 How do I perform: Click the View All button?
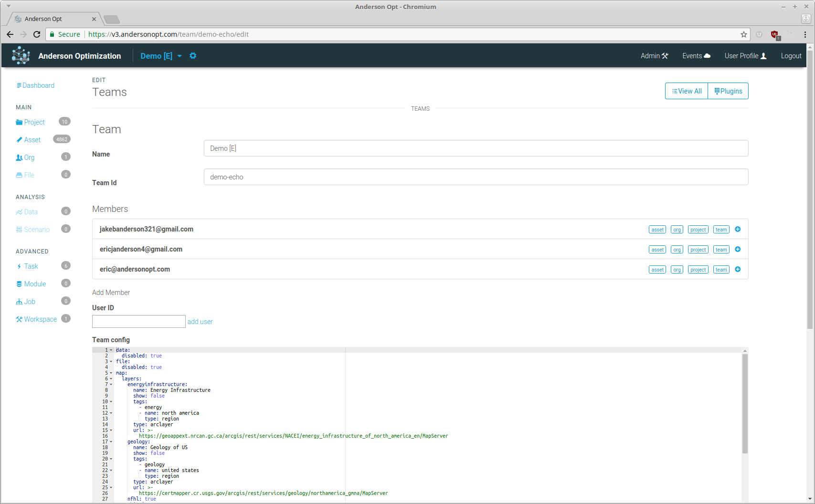(x=687, y=91)
